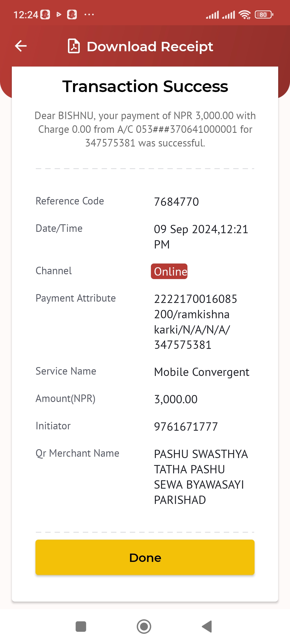The width and height of the screenshot is (290, 644).
Task: Tap the first notification app icon beside clock
Action: [45, 14]
